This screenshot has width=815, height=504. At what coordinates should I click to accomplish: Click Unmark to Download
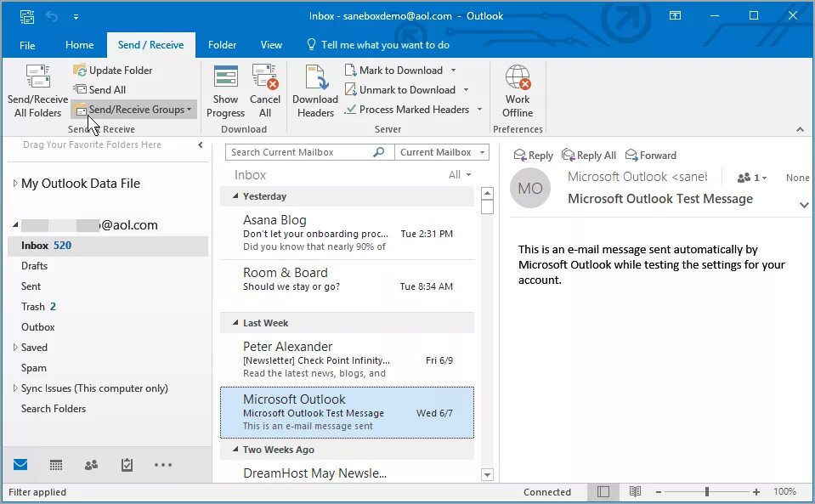[400, 90]
